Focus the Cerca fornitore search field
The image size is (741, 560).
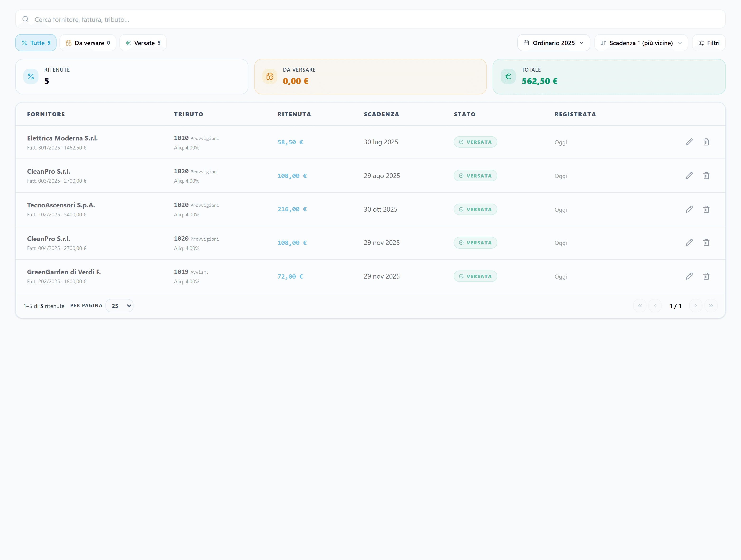coord(370,19)
